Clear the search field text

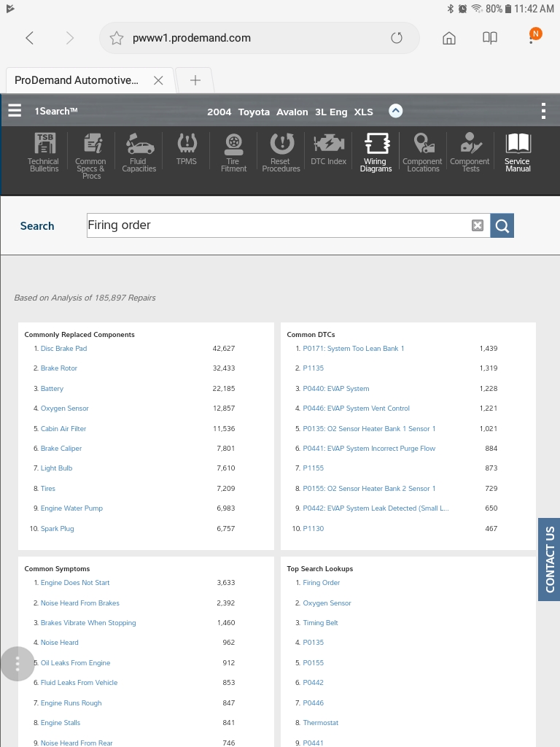tap(478, 225)
